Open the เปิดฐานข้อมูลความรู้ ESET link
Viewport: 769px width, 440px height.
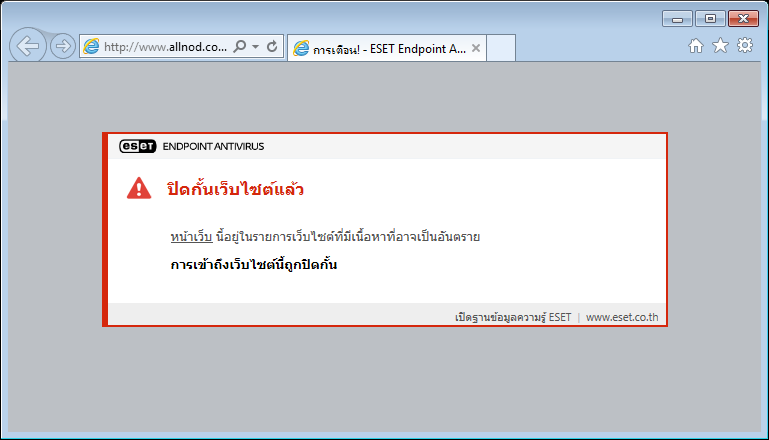pos(513,317)
